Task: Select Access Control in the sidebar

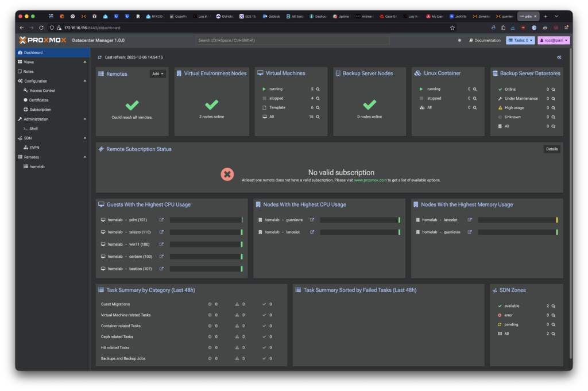Action: [x=42, y=91]
